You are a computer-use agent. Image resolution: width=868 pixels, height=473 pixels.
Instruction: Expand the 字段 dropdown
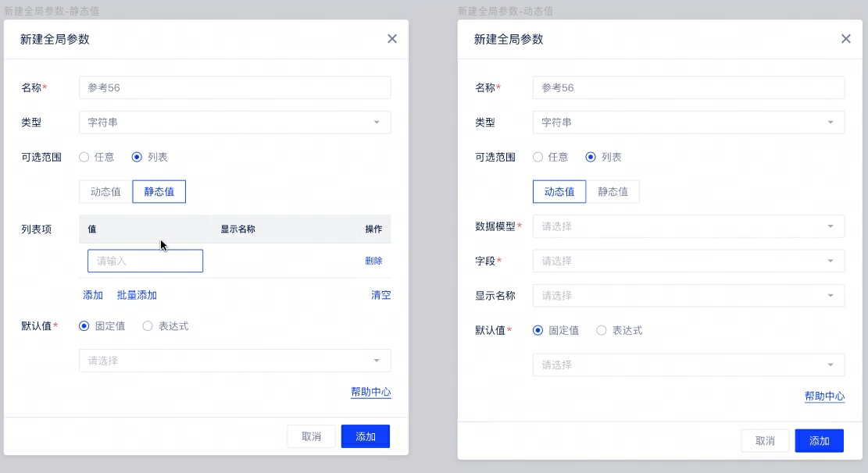click(688, 261)
